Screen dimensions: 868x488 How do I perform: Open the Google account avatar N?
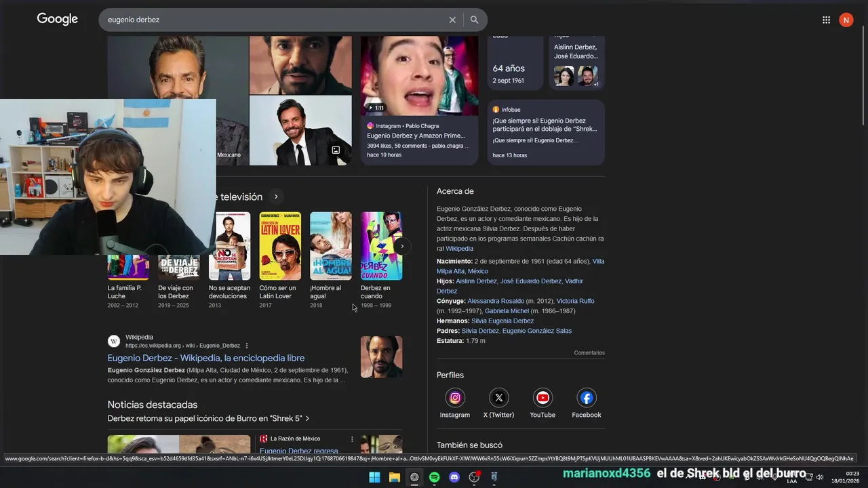pyautogui.click(x=846, y=20)
